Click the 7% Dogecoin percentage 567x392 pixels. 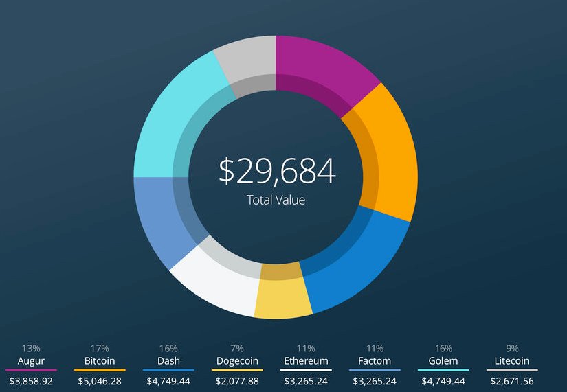pos(237,349)
